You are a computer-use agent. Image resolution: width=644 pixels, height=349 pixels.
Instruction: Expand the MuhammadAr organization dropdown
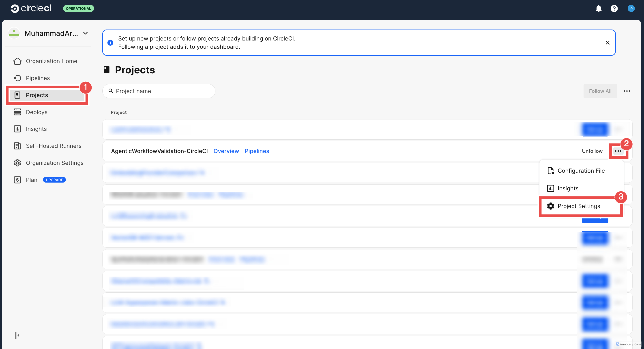(x=85, y=33)
